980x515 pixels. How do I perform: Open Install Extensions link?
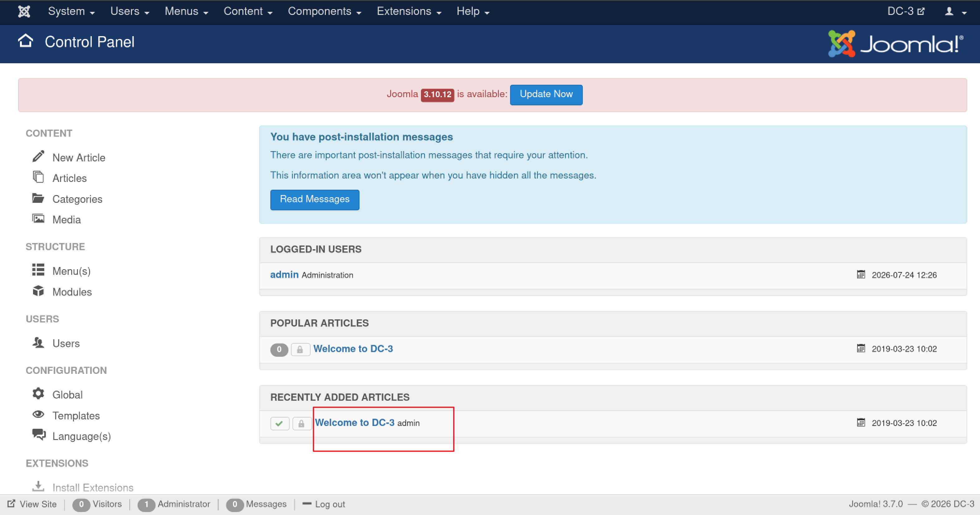93,487
